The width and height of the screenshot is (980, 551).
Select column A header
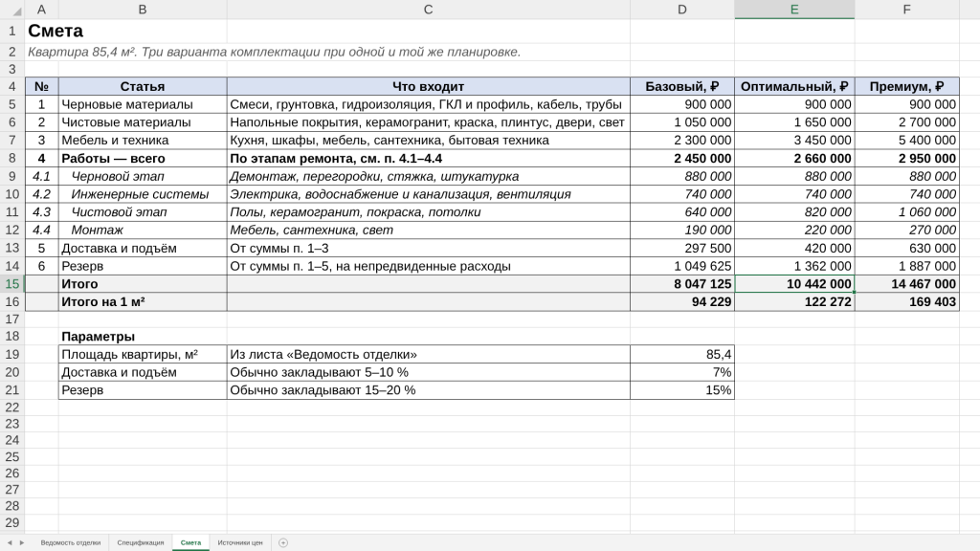point(41,10)
